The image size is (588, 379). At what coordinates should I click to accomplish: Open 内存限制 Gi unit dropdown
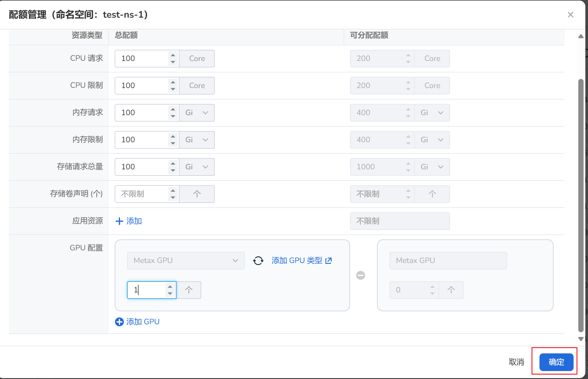pos(197,140)
